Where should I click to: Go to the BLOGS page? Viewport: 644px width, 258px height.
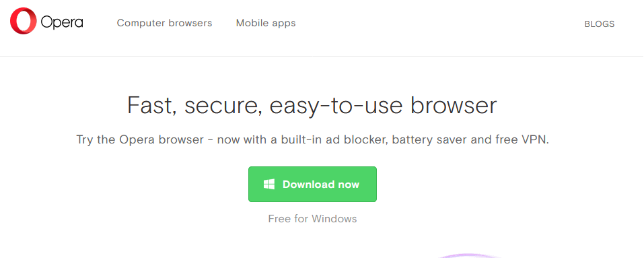tap(599, 24)
